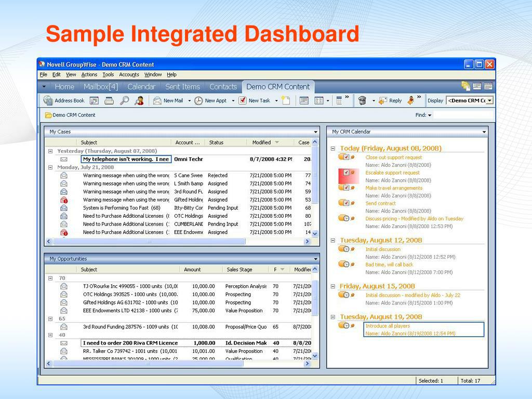Open the My Cases panel menu arrow
This screenshot has height=399, width=532.
click(x=315, y=131)
